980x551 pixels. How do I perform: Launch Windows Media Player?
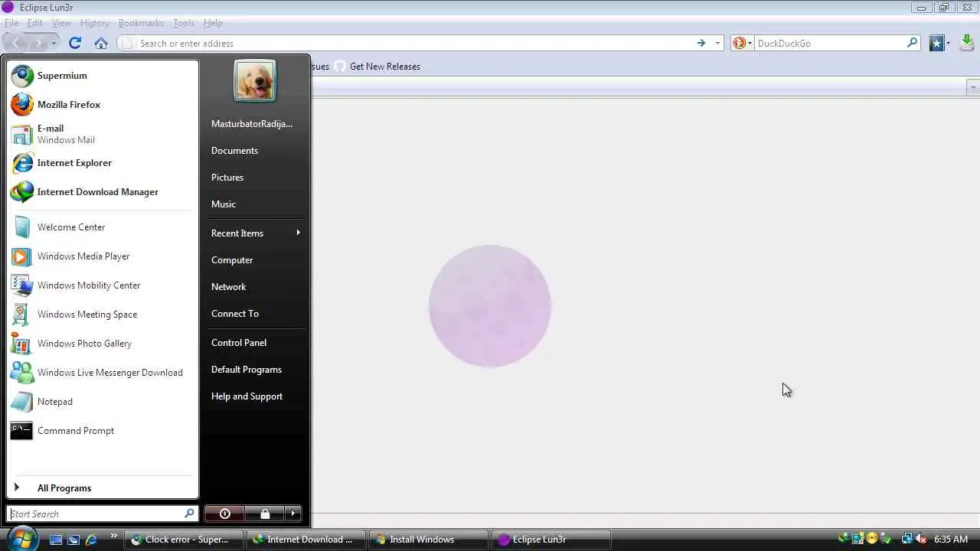click(x=102, y=256)
